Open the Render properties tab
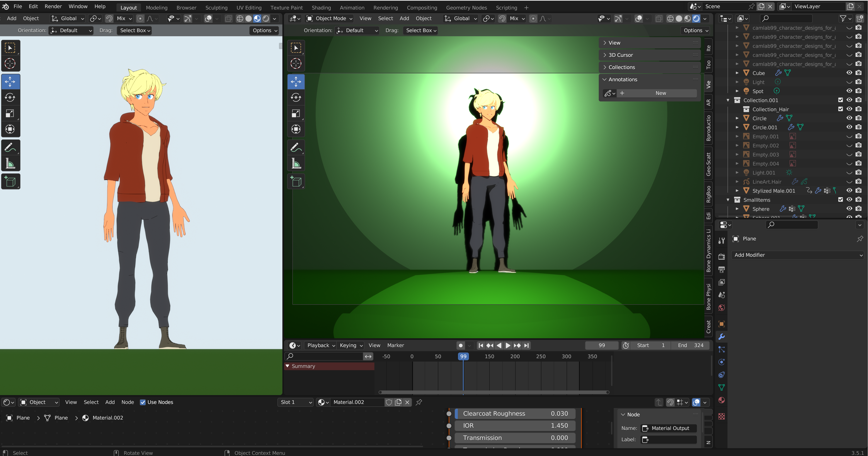This screenshot has width=868, height=456. tap(721, 257)
